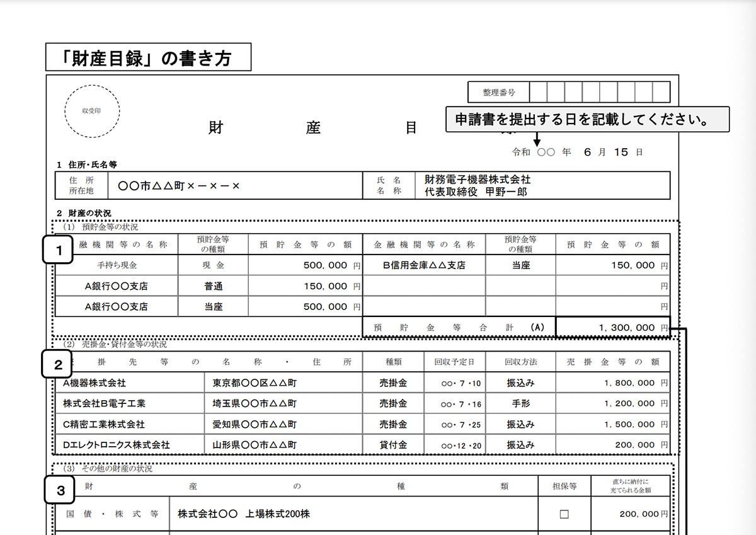Image resolution: width=756 pixels, height=535 pixels.
Task: Click the 当座 cell beside B信用金庫△△支店
Action: (x=520, y=265)
